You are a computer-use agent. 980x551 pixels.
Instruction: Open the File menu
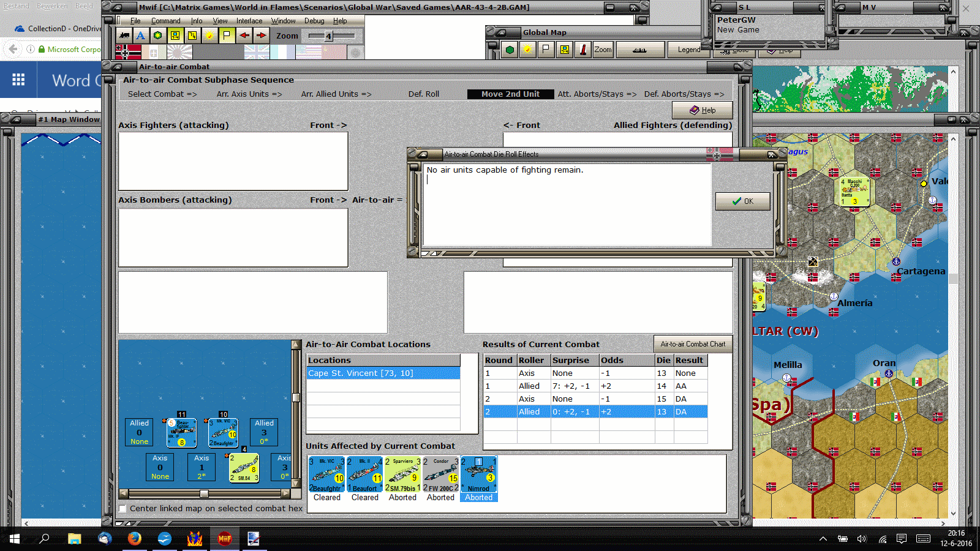pyautogui.click(x=135, y=21)
